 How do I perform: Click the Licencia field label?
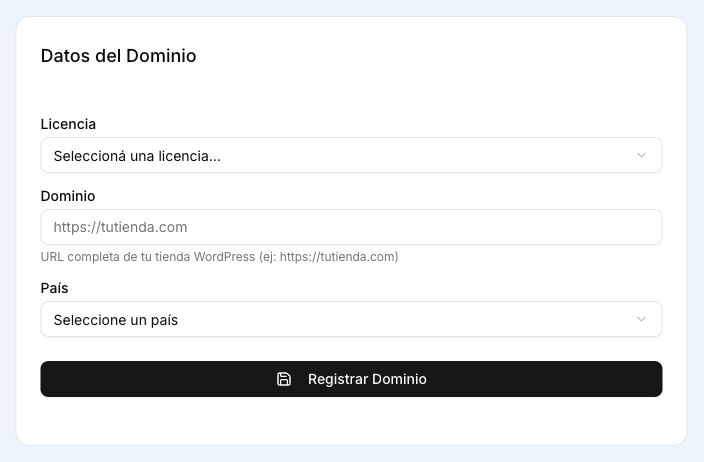click(x=68, y=124)
